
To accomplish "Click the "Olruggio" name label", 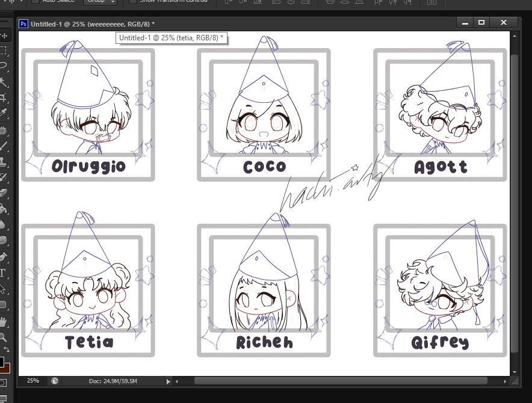I will pyautogui.click(x=88, y=166).
